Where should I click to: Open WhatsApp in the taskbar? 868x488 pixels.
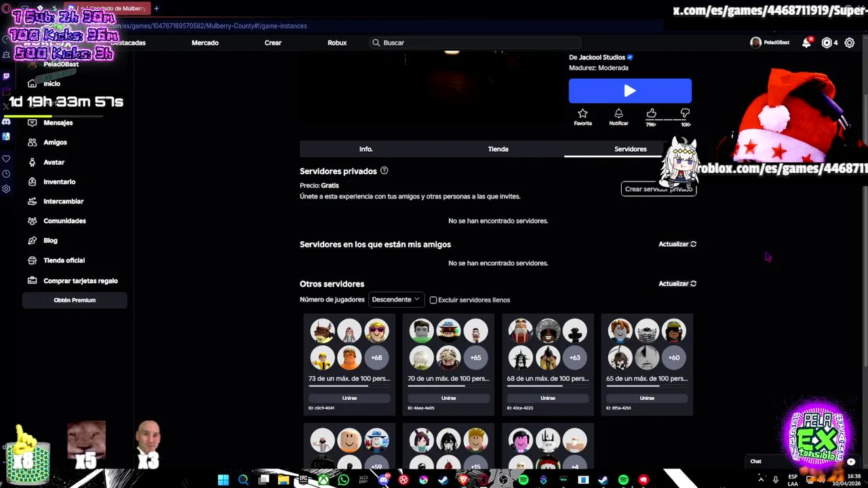coord(343,480)
